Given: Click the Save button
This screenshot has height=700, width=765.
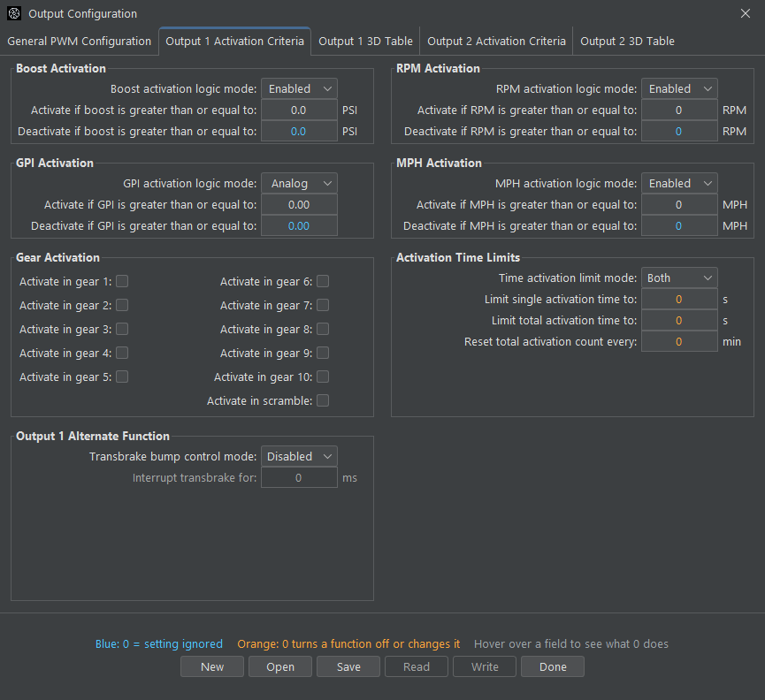Looking at the screenshot, I should 348,666.
